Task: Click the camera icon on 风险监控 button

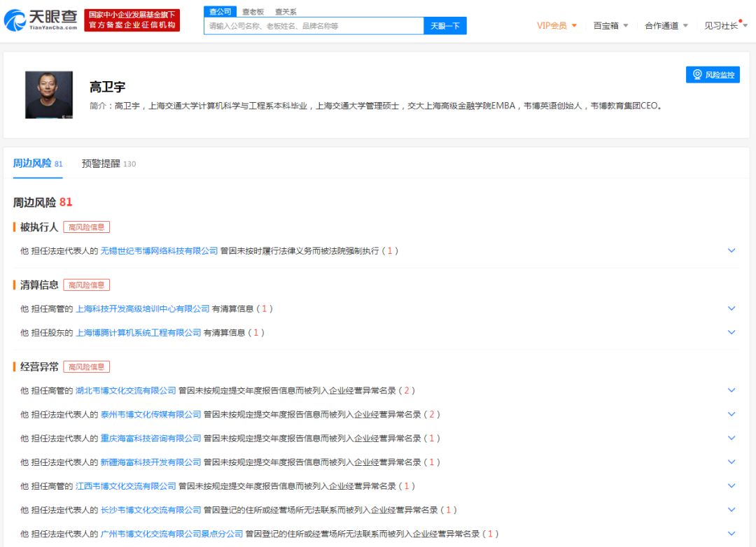Action: pyautogui.click(x=696, y=73)
